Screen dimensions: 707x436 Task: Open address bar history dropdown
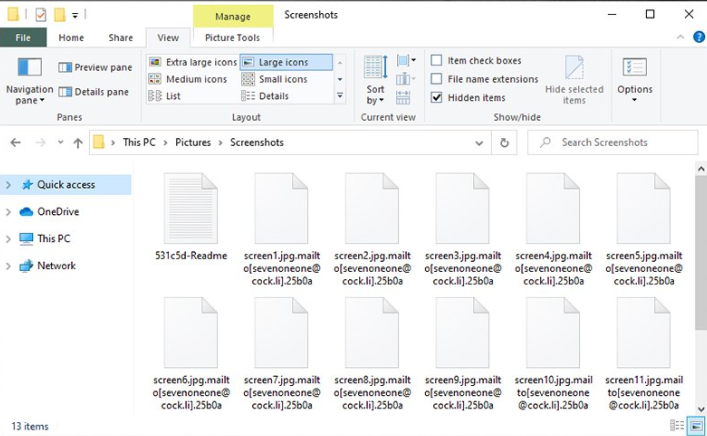480,143
